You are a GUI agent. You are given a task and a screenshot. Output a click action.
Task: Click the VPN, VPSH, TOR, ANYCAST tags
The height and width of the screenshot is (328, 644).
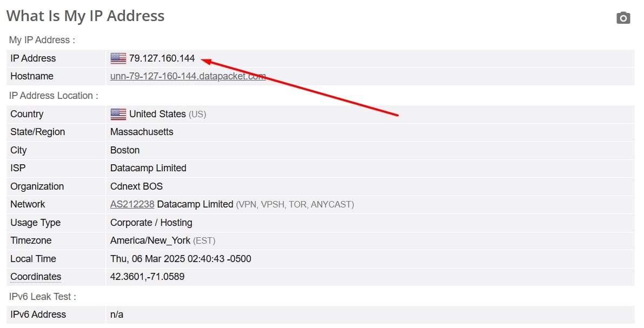(x=295, y=204)
